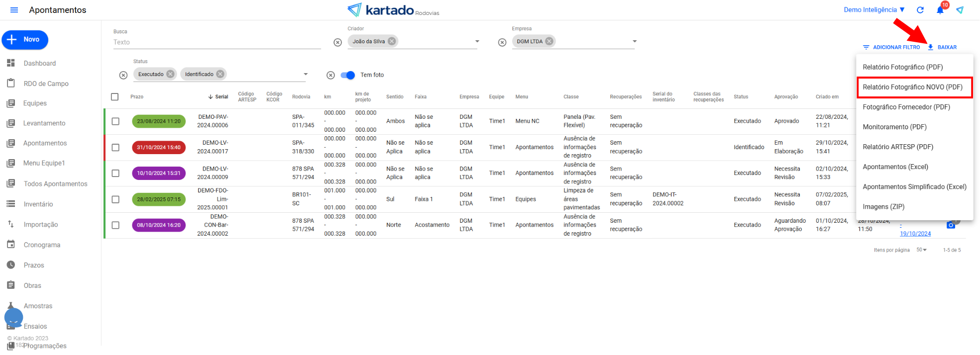Select the row DEMO-PAV-2024.00006 checkbox

[x=115, y=121]
